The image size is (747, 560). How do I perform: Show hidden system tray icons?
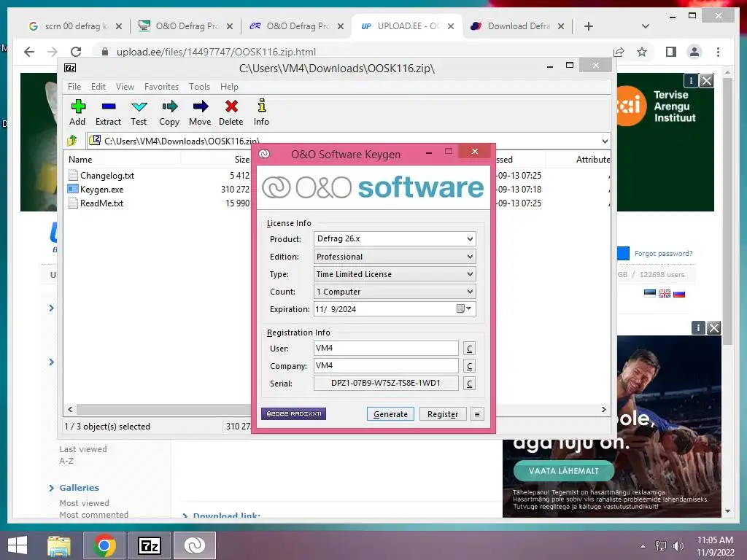pos(643,545)
